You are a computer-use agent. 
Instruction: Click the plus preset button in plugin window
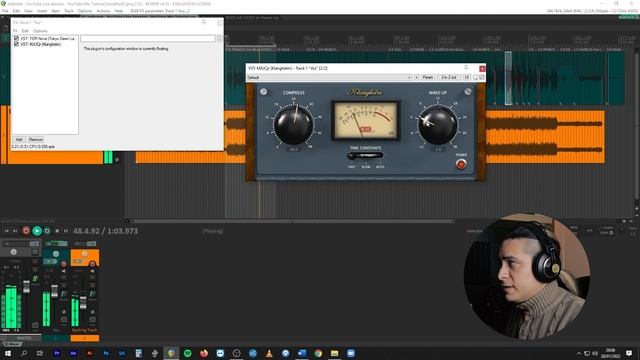click(416, 77)
